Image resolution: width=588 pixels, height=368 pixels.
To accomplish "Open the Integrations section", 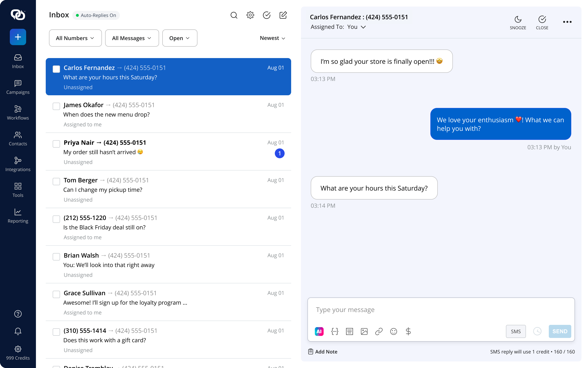I will (x=18, y=165).
